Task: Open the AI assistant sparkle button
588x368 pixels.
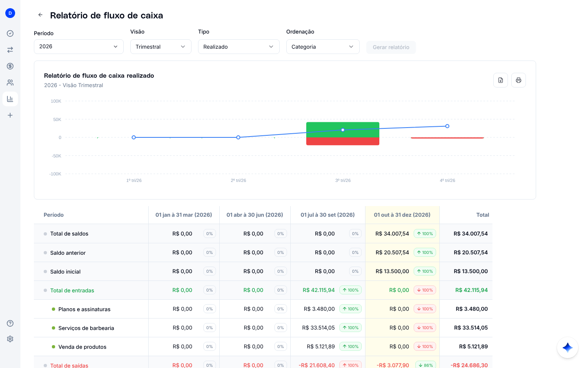Action: tap(568, 348)
